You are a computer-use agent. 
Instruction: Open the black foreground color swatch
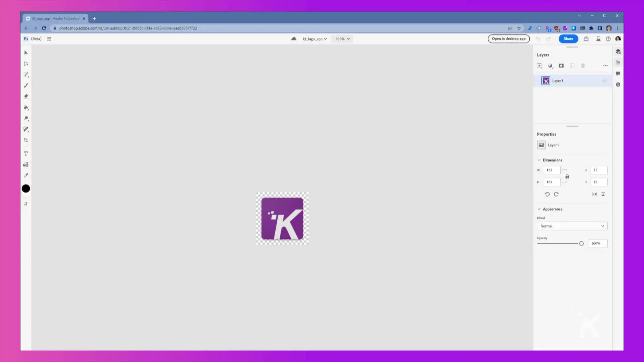pos(26,189)
